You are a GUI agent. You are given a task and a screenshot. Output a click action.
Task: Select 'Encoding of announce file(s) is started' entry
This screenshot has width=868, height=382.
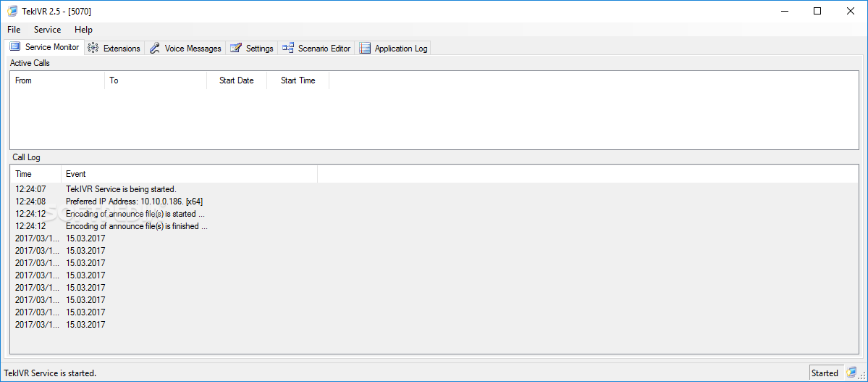pyautogui.click(x=135, y=213)
